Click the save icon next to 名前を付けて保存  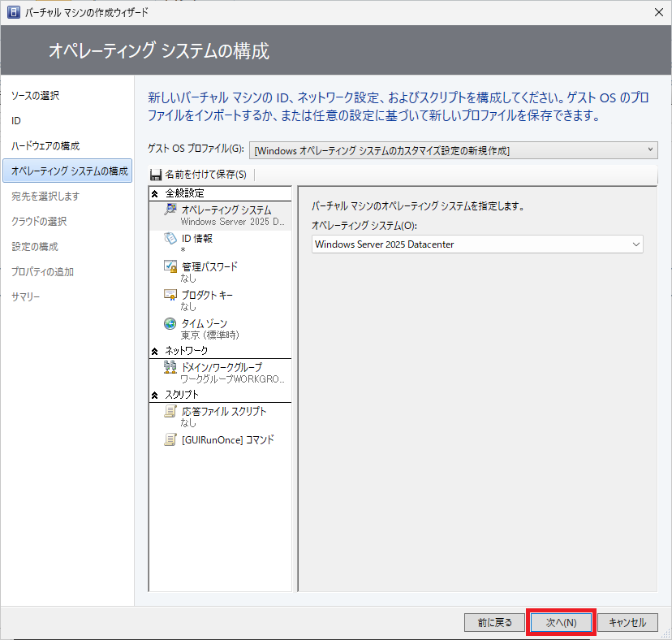(156, 175)
